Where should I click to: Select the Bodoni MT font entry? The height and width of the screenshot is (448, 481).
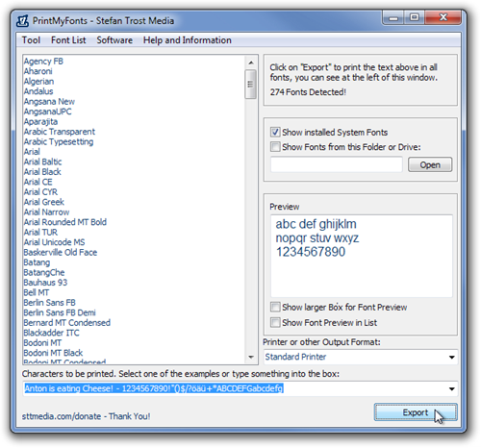(42, 343)
